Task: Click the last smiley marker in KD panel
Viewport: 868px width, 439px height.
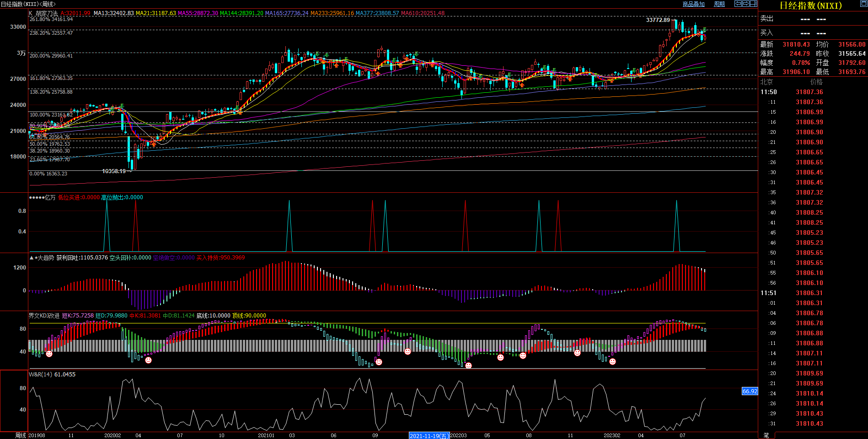Action: point(612,361)
